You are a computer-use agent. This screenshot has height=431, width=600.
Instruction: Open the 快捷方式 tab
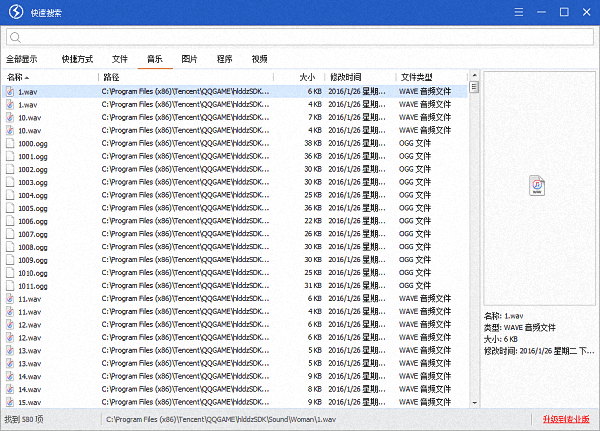77,59
